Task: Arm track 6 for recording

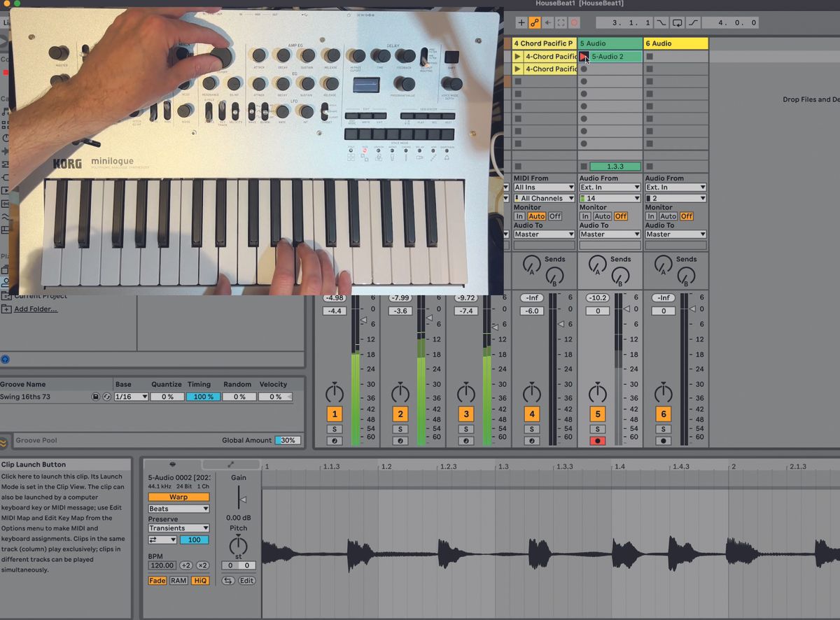Action: (664, 442)
